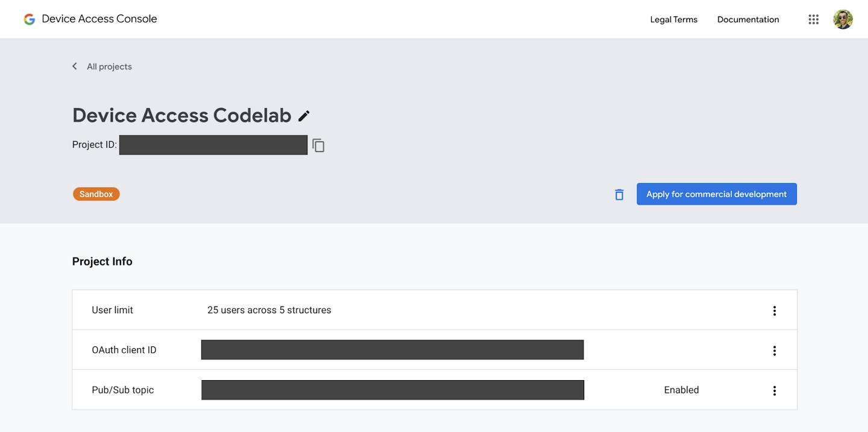
Task: Open the User limit three-dot menu
Action: pos(775,310)
